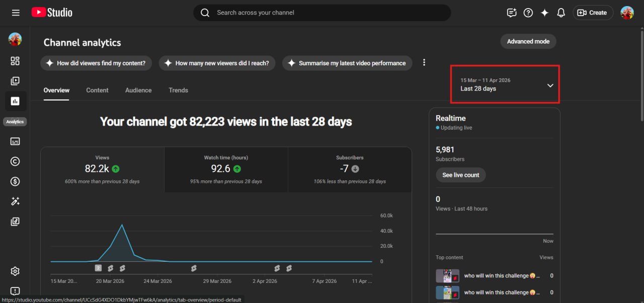644x303 pixels.
Task: Open Content from the sidebar video icon
Action: click(15, 81)
